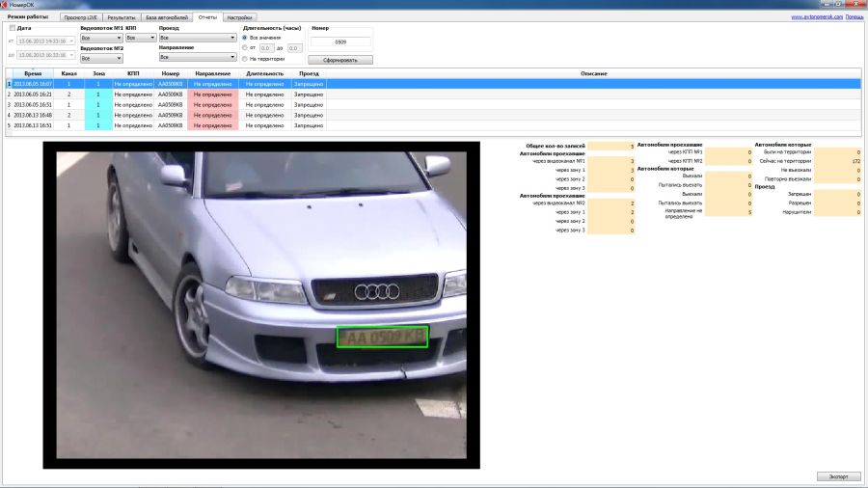Image resolution: width=868 pixels, height=488 pixels.
Task: Click the duration до value field
Action: pos(294,48)
